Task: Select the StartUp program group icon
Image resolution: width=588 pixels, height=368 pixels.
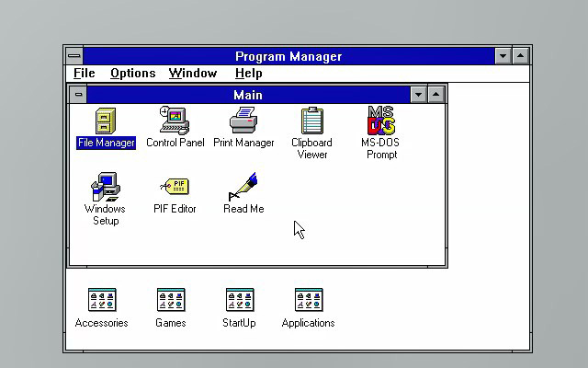Action: coord(239,301)
